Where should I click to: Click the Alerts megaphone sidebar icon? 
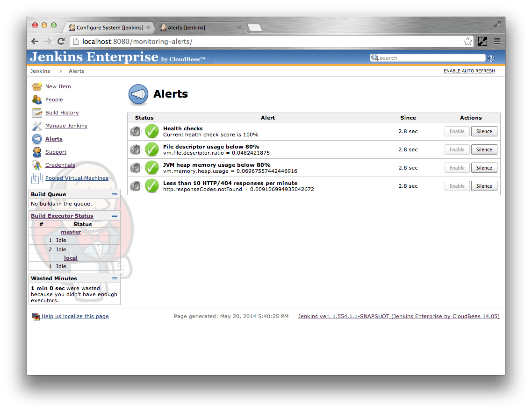coord(36,139)
